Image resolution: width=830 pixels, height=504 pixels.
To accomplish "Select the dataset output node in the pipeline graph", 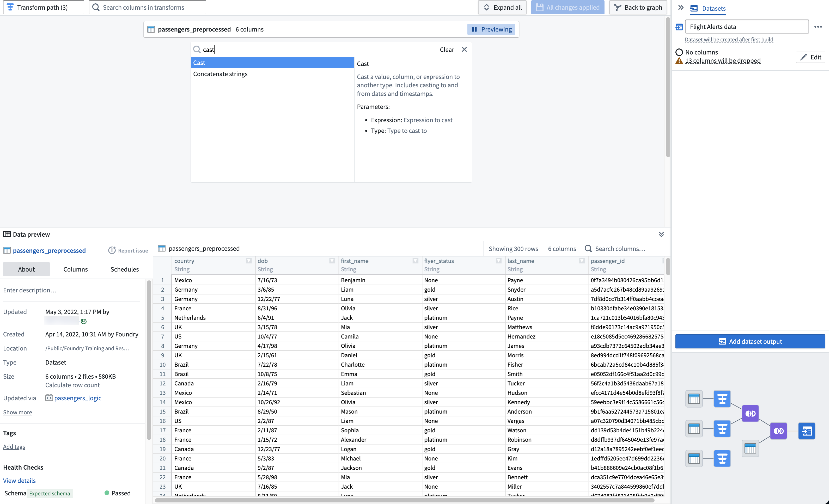I will click(807, 431).
